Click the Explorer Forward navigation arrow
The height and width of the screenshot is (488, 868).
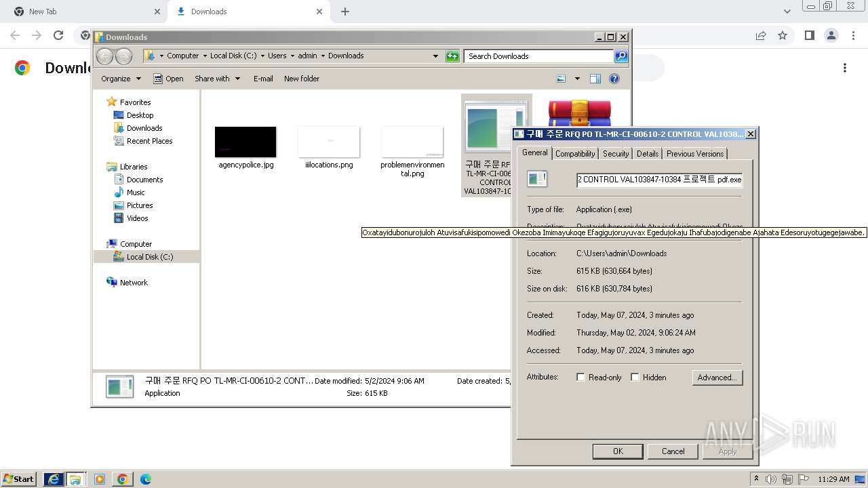pos(123,56)
